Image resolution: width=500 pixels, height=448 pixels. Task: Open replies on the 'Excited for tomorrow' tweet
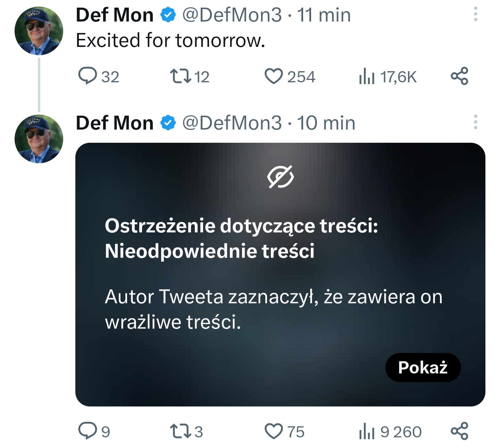tap(99, 76)
